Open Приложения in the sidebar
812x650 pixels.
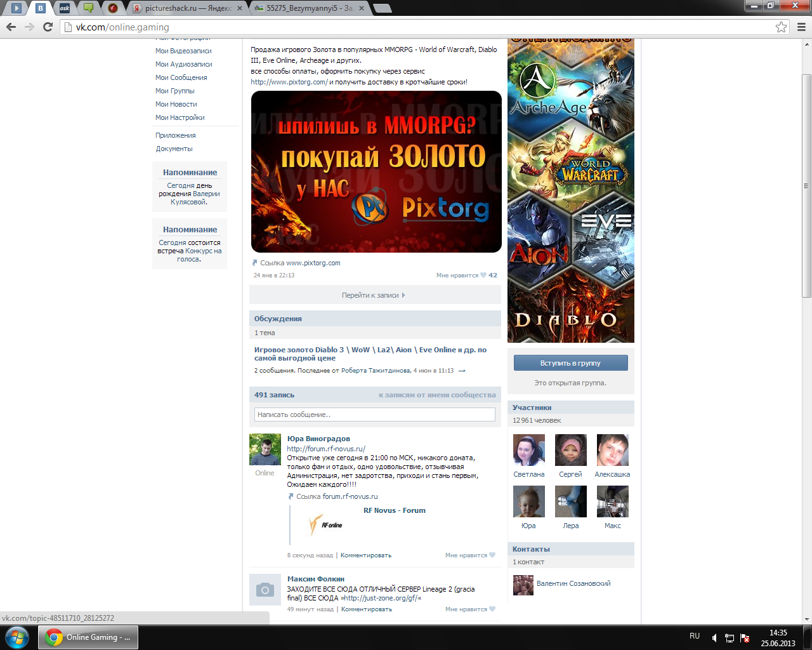(x=176, y=135)
